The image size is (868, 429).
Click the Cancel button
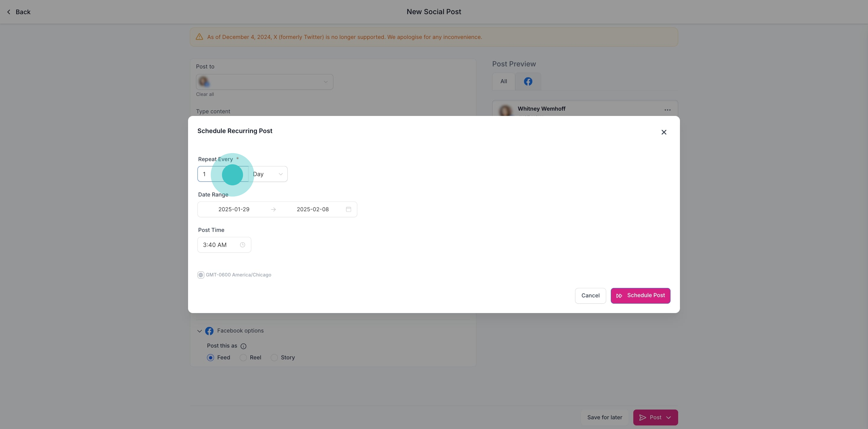pos(590,296)
